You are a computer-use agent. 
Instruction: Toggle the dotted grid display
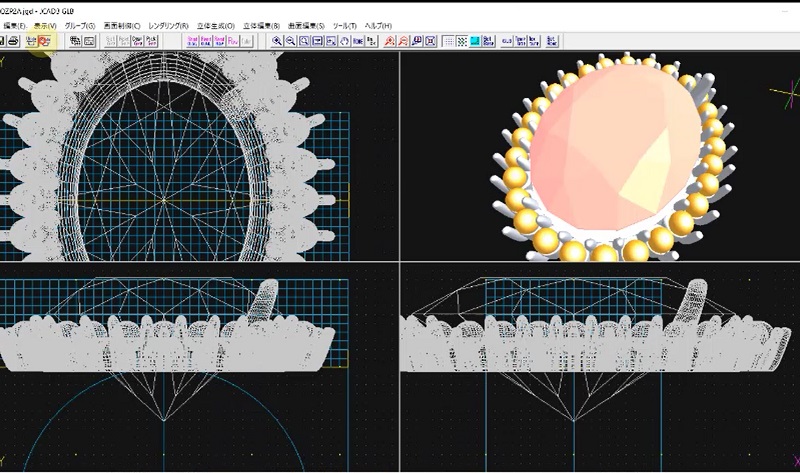point(449,41)
